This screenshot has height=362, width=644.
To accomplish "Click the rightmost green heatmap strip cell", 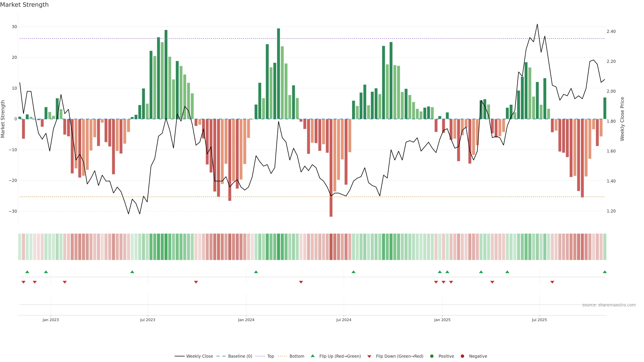I will tap(604, 247).
